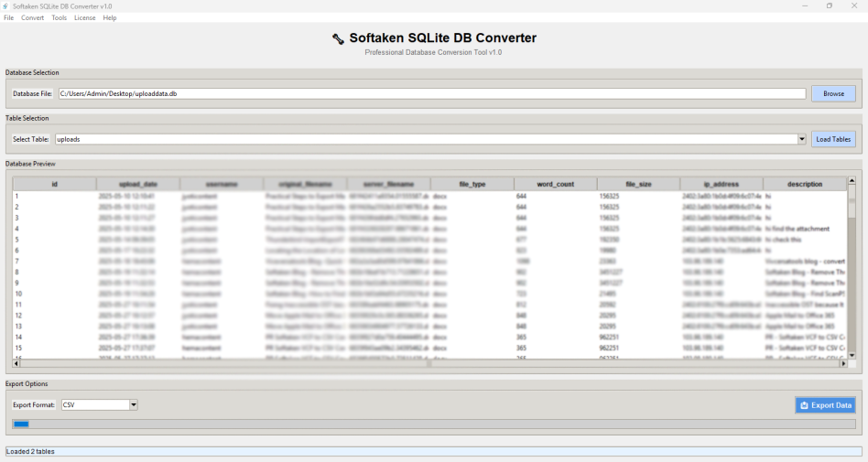Select row 7 in the preview table
This screenshot has height=462, width=868.
pyautogui.click(x=55, y=261)
